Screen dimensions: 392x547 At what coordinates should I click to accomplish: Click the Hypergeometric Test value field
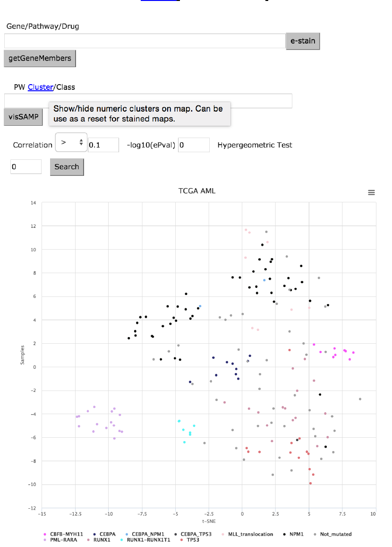coord(26,166)
